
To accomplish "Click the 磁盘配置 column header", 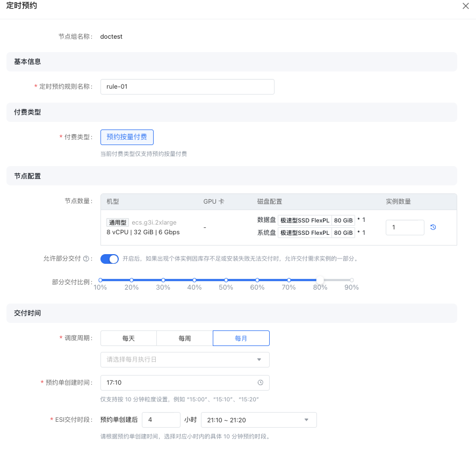I will 270,201.
